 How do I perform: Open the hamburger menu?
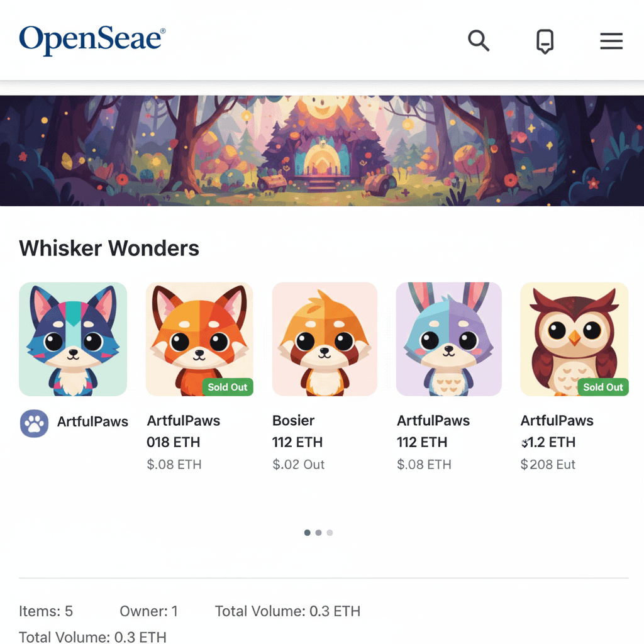pos(611,41)
